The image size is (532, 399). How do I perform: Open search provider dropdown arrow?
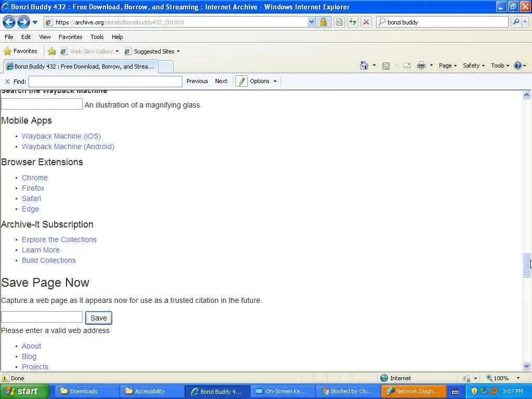525,22
